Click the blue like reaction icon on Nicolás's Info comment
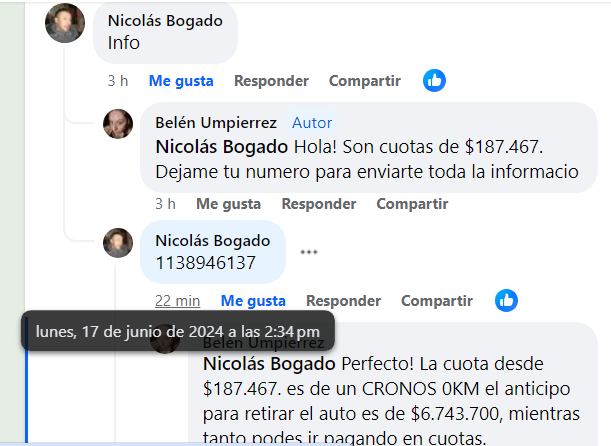The image size is (611, 446). (x=434, y=81)
